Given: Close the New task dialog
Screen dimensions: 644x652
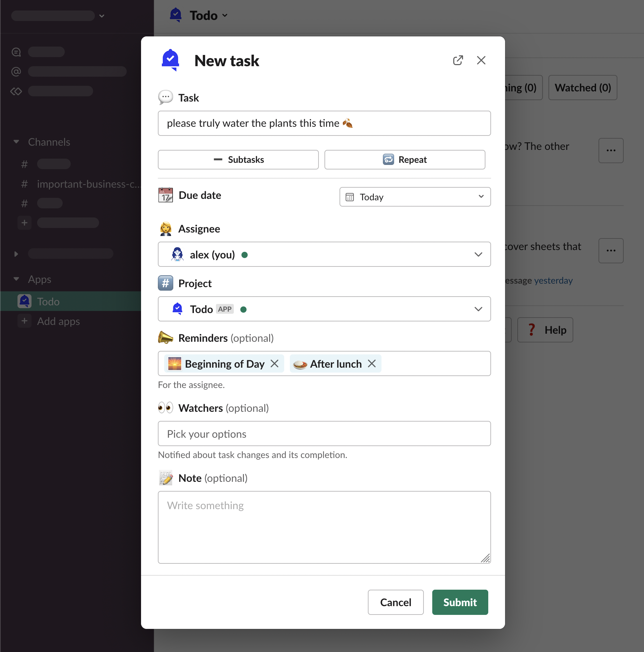Looking at the screenshot, I should [x=481, y=61].
